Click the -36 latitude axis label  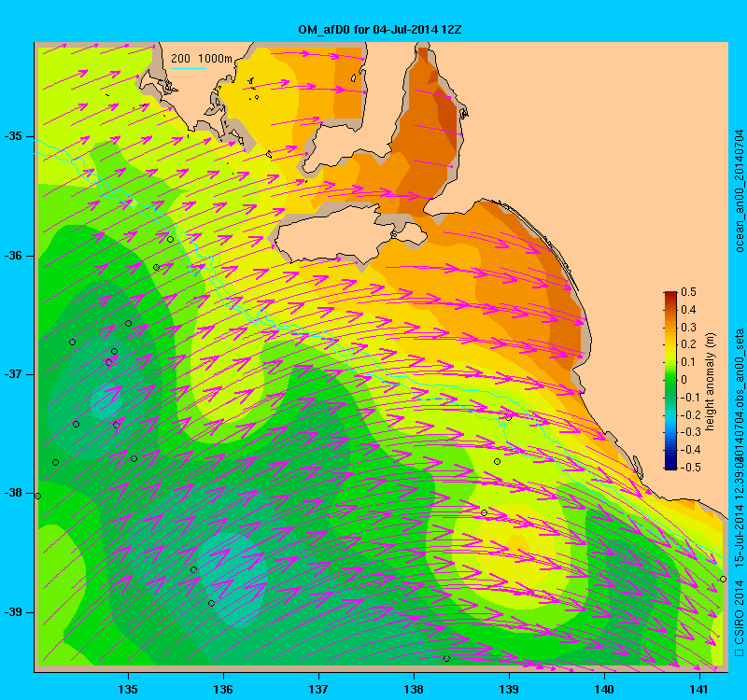[13, 256]
